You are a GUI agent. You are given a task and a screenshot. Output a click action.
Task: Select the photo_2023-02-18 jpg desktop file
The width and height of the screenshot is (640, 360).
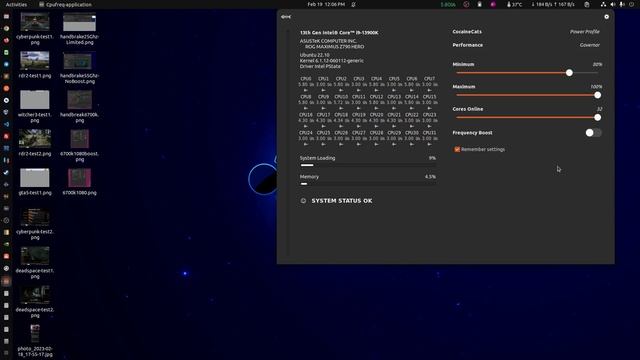(35, 341)
